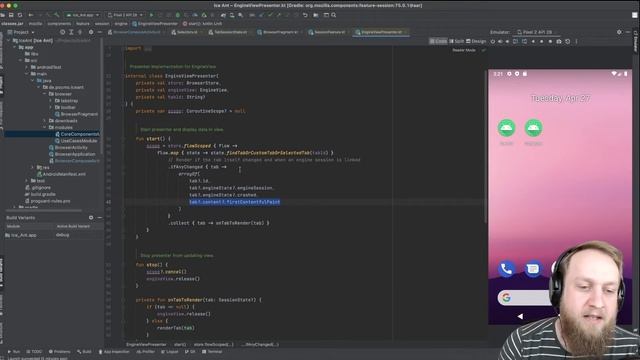Expand the downloads package
The image size is (640, 360).
click(44, 121)
